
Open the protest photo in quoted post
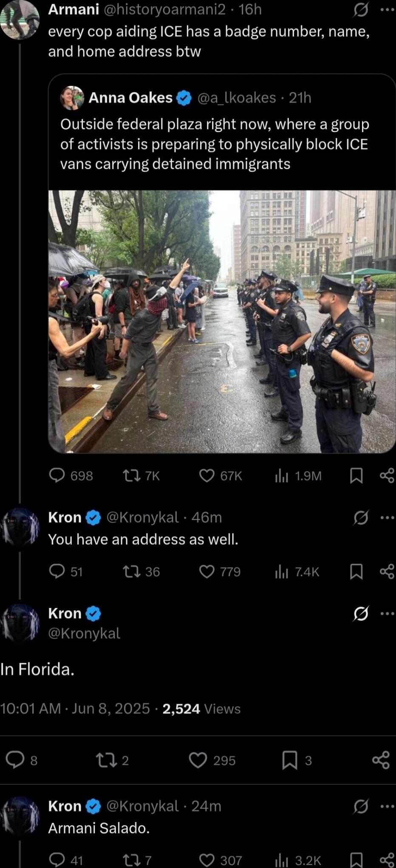point(222,322)
